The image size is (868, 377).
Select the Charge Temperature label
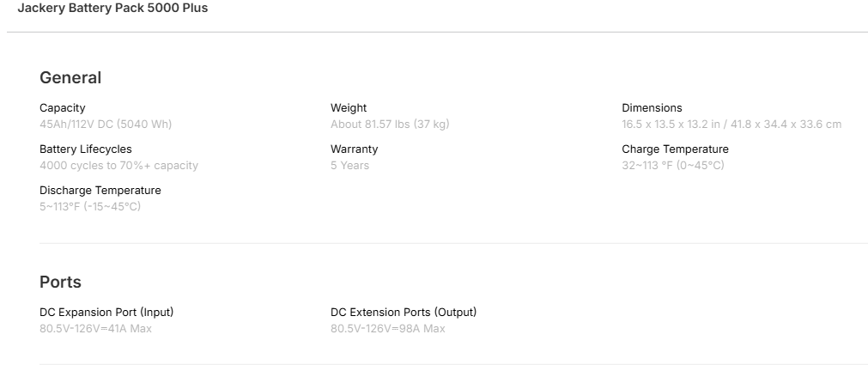(x=675, y=149)
